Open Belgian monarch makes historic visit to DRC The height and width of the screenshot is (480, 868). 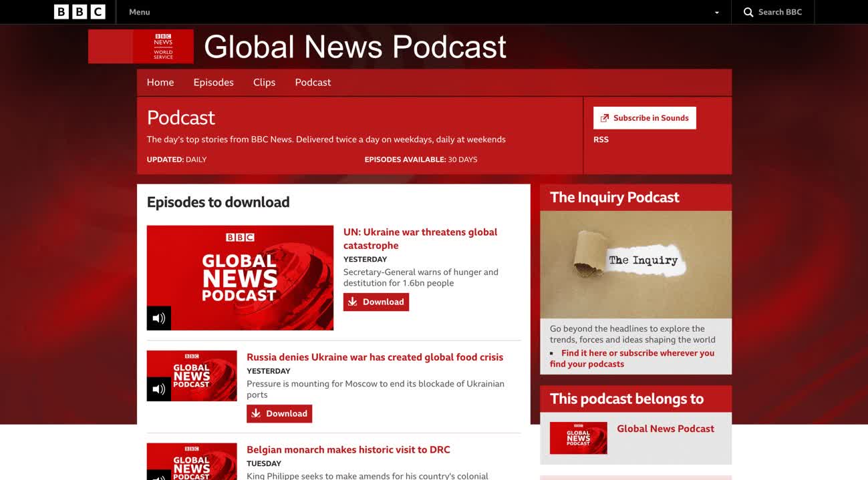tap(348, 450)
